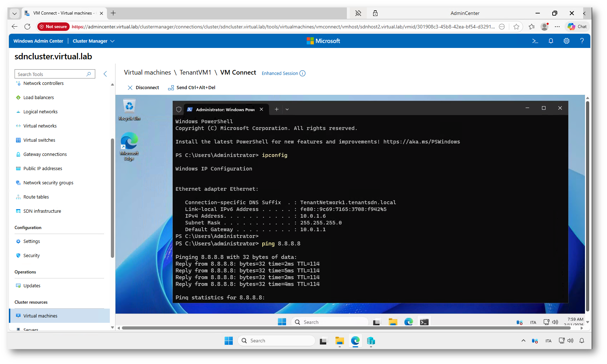Click Enhanced Session info icon
The width and height of the screenshot is (607, 364).
302,74
